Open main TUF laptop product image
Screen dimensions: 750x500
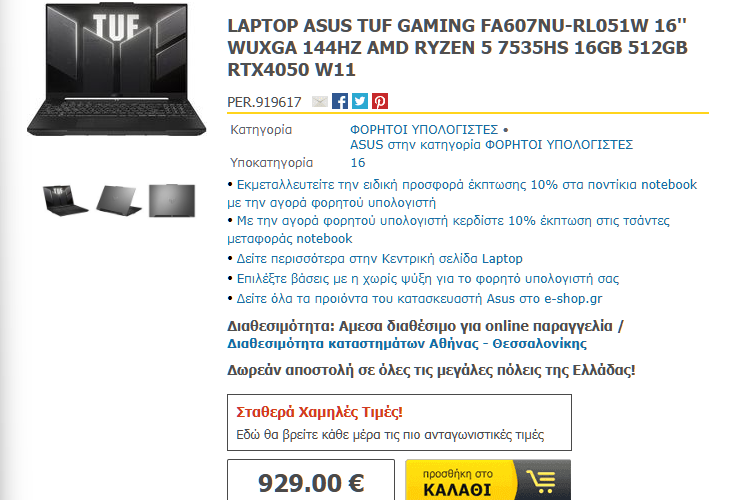click(117, 70)
